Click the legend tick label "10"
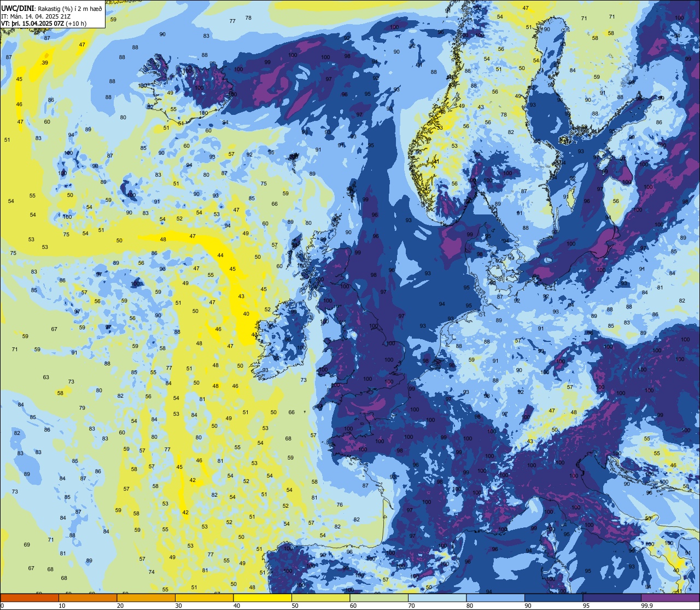 click(62, 606)
